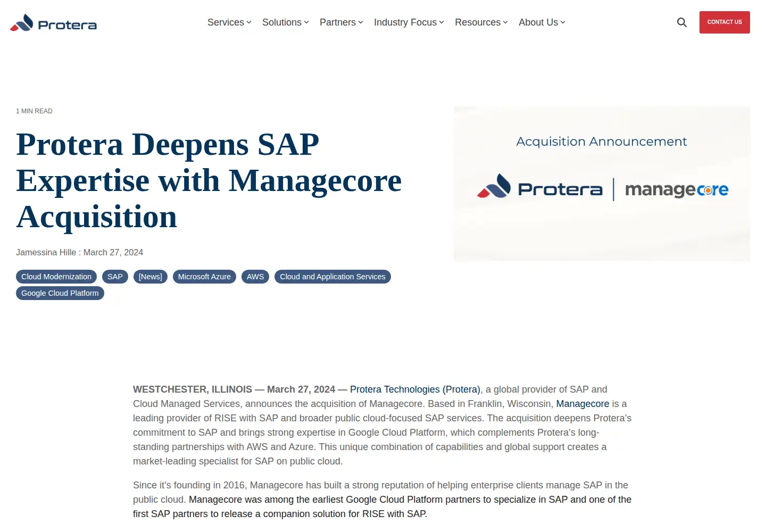Image resolution: width=766 pixels, height=532 pixels.
Task: Open the [News] tag
Action: (x=151, y=277)
